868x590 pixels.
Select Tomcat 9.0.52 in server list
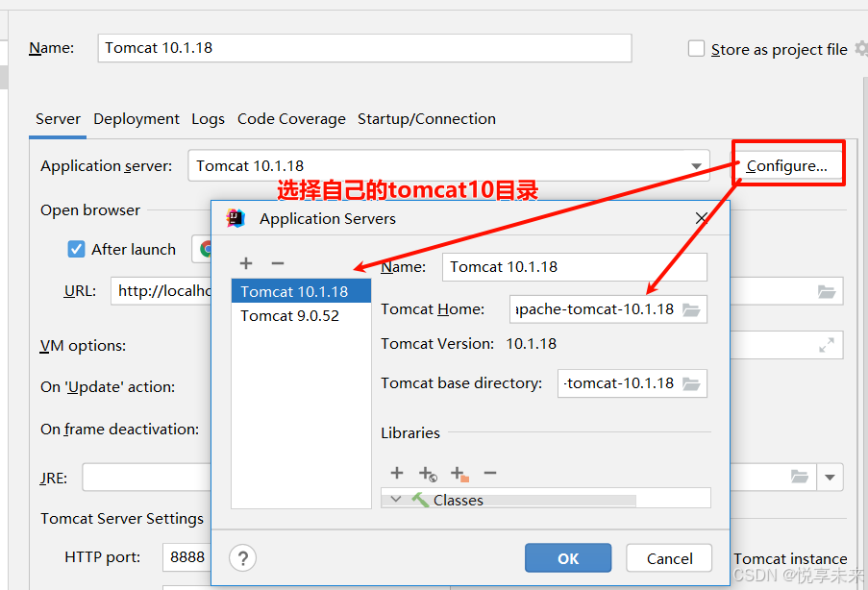click(301, 315)
